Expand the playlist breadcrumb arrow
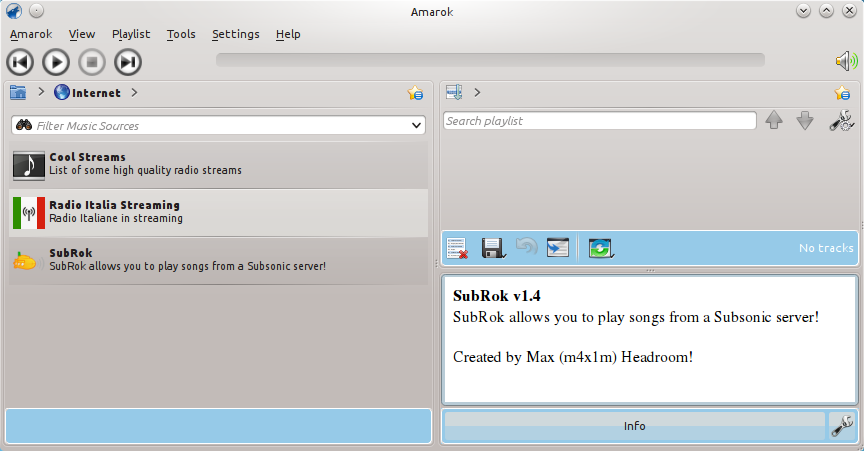The height and width of the screenshot is (451, 864). tap(477, 93)
